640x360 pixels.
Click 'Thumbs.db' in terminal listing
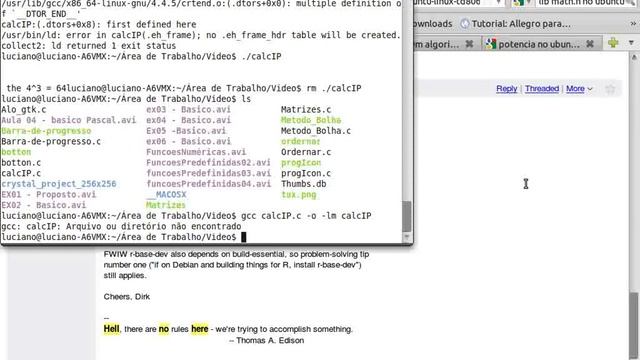tap(303, 184)
